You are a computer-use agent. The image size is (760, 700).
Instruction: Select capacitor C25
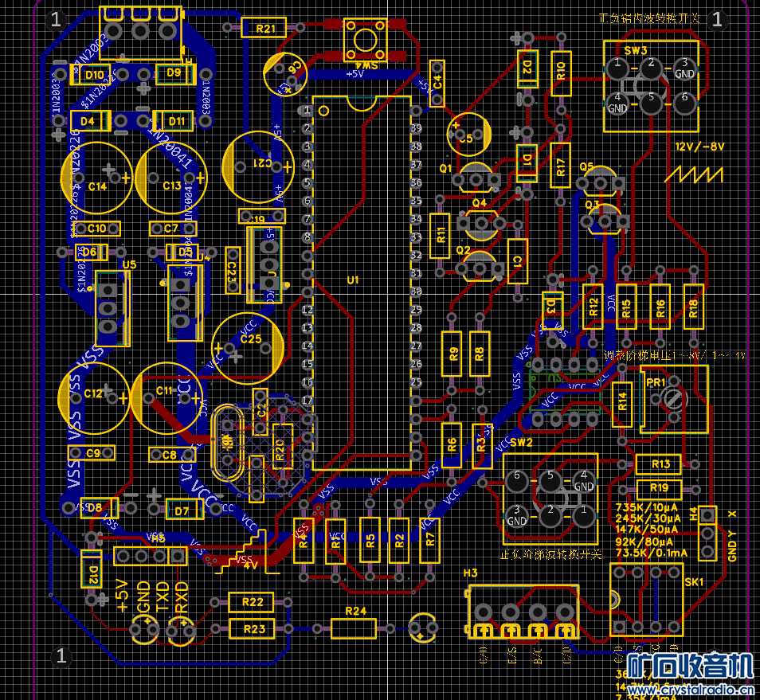coord(248,348)
